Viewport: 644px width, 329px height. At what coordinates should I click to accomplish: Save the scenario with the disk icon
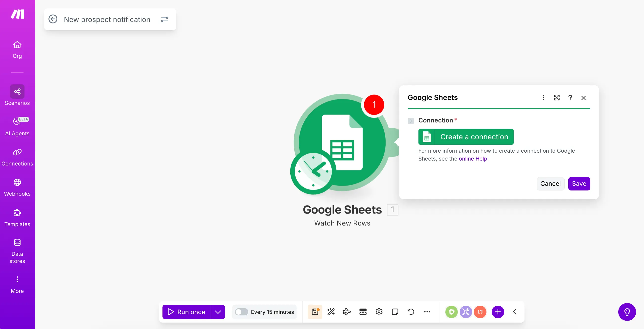tap(315, 312)
